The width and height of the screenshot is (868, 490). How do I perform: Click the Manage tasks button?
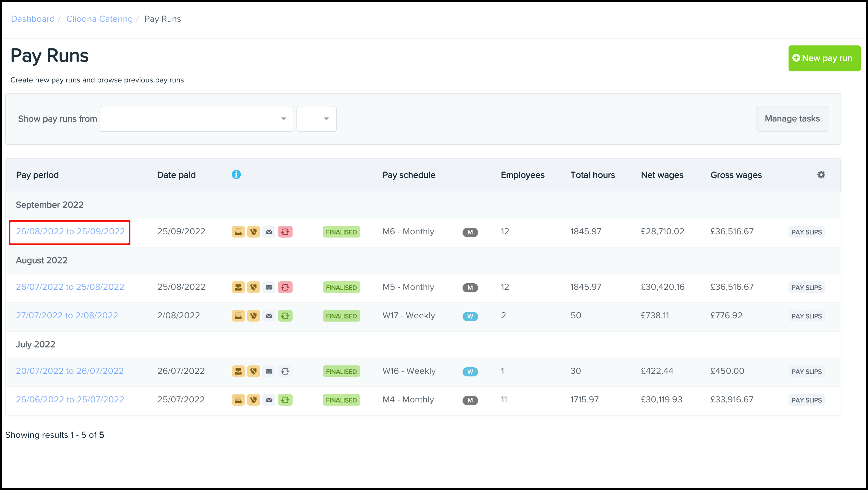tap(792, 119)
